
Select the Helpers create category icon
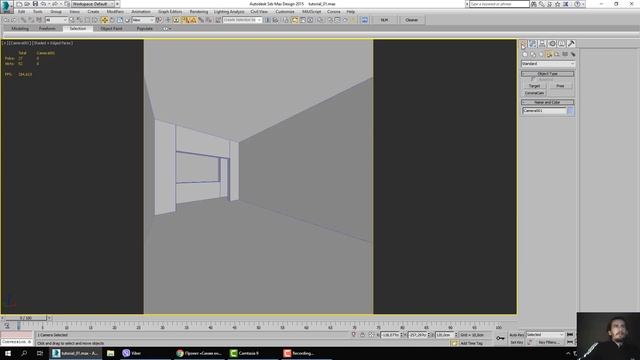[557, 54]
